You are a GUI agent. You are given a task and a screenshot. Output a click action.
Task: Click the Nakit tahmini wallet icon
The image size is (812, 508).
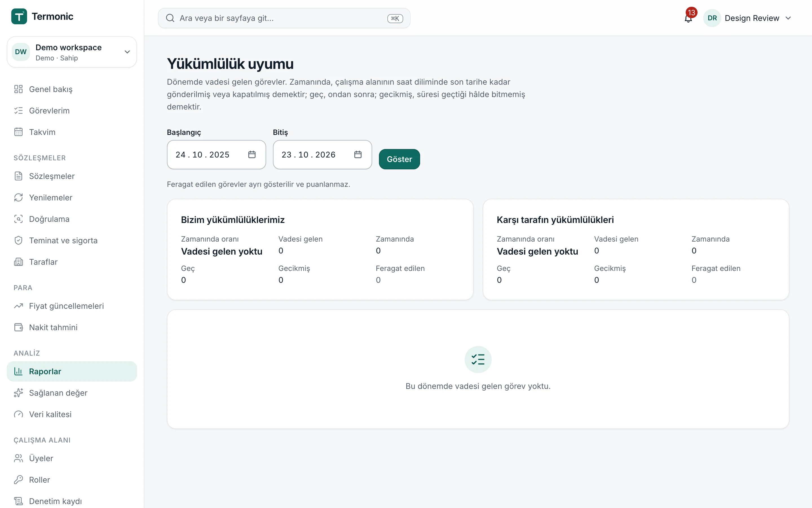tap(18, 328)
